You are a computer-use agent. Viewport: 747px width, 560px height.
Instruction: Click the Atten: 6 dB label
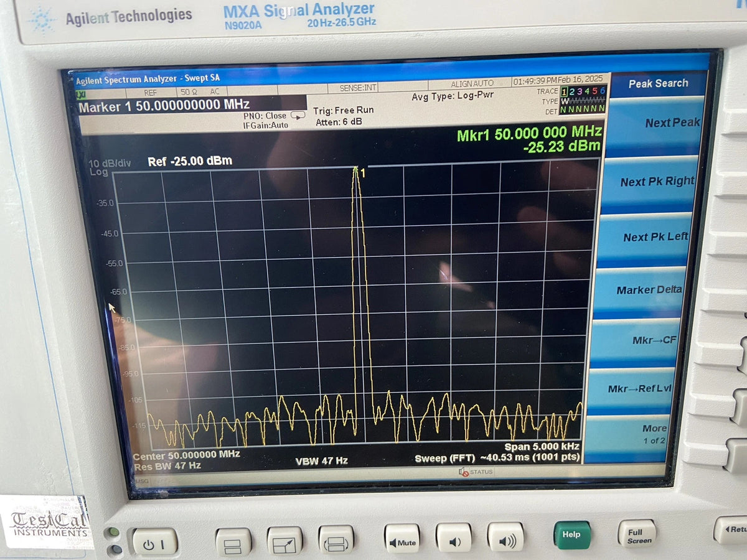339,122
